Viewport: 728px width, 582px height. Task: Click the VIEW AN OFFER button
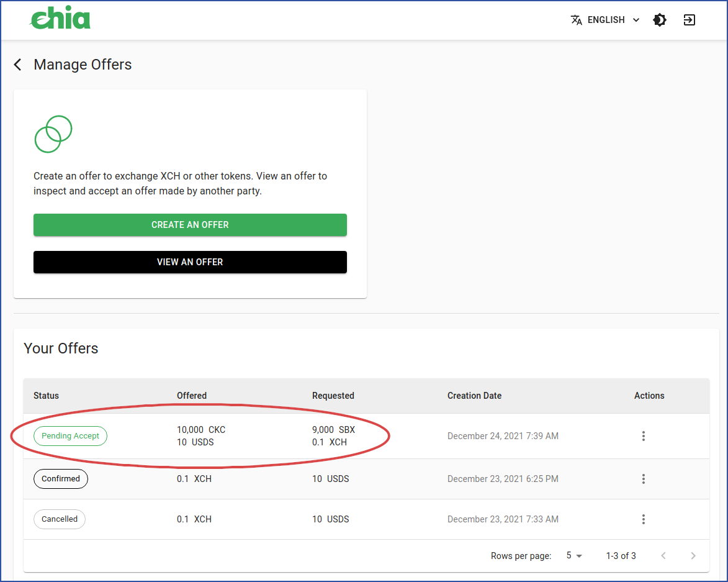[x=190, y=262]
